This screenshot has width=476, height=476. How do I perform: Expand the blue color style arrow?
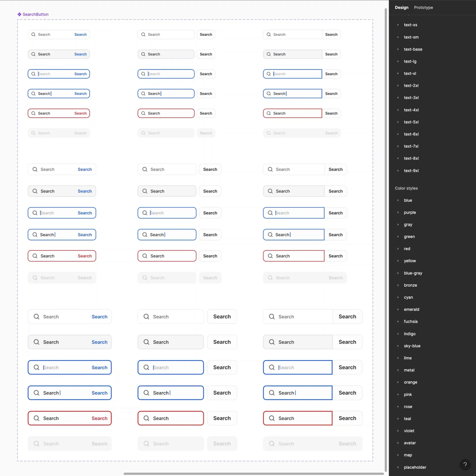(398, 200)
